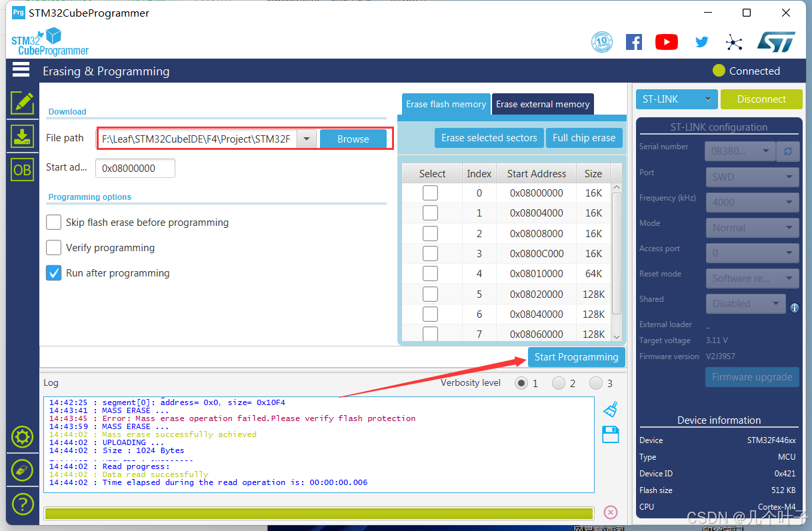Image resolution: width=812 pixels, height=531 pixels.
Task: Click STM32CubeProgrammer logo
Action: 49,42
